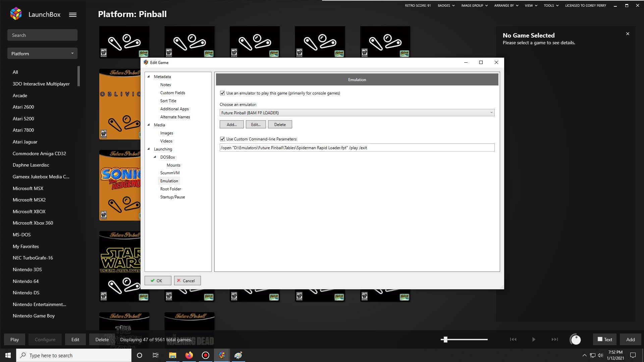The width and height of the screenshot is (644, 362).
Task: Confirm with the OK button
Action: (x=158, y=281)
